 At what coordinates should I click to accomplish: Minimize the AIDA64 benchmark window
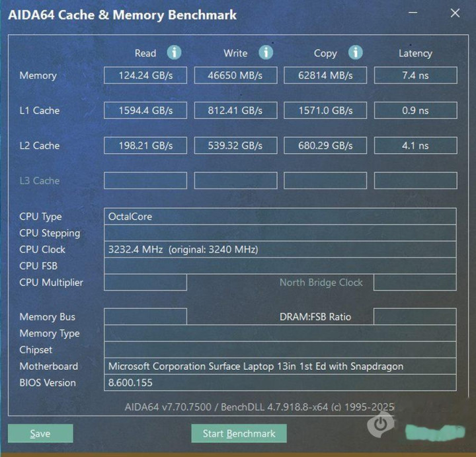[413, 13]
